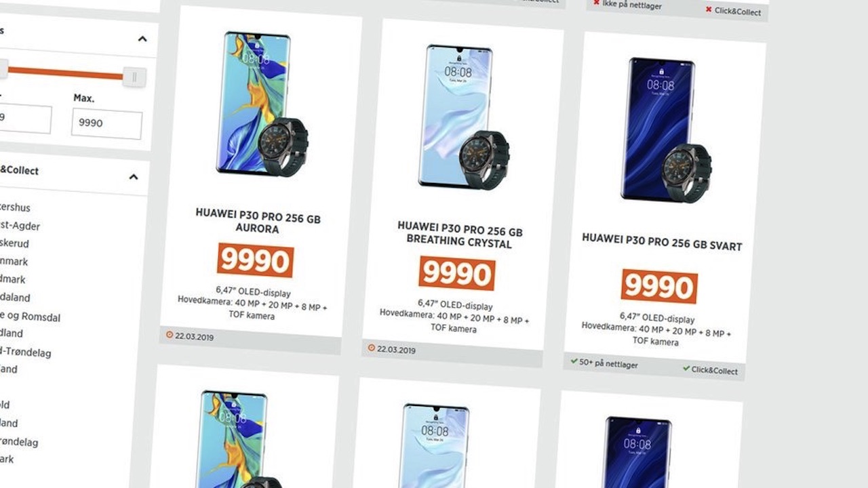Viewport: 868px width, 488px height.
Task: Click the Breathing Crystal phone product image
Action: (463, 117)
